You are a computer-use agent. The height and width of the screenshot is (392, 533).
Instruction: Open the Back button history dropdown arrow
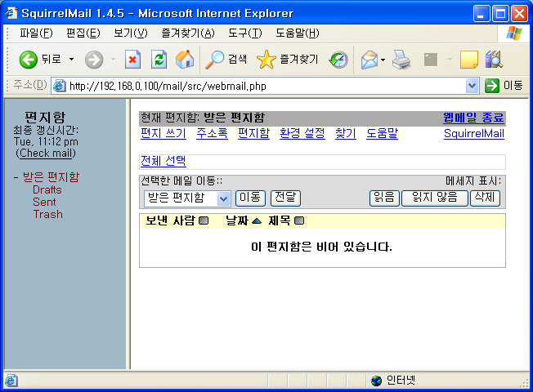(71, 59)
